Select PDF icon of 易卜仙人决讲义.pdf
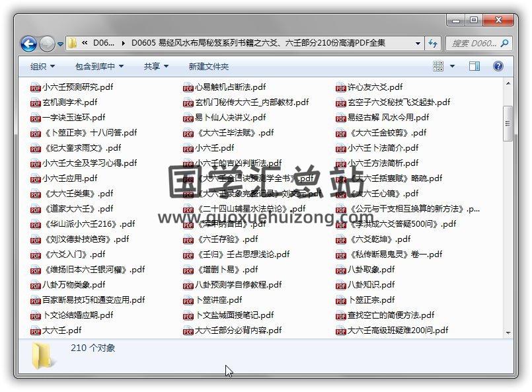The image size is (532, 392). [x=188, y=118]
